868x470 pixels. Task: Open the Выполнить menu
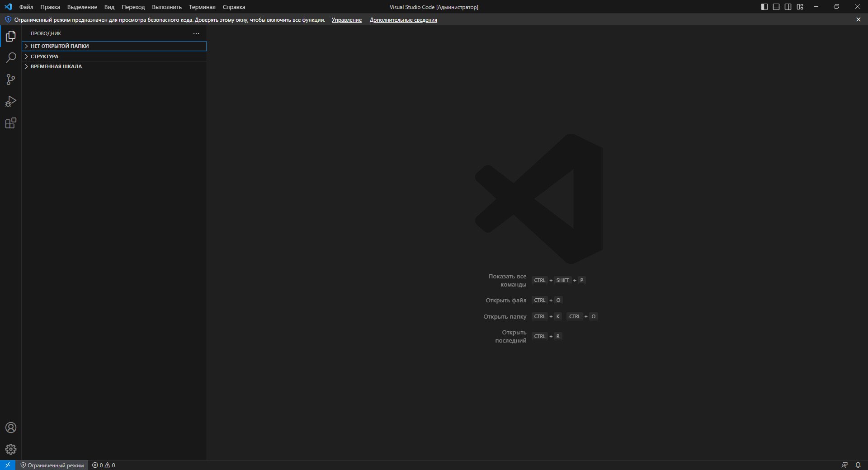tap(167, 7)
